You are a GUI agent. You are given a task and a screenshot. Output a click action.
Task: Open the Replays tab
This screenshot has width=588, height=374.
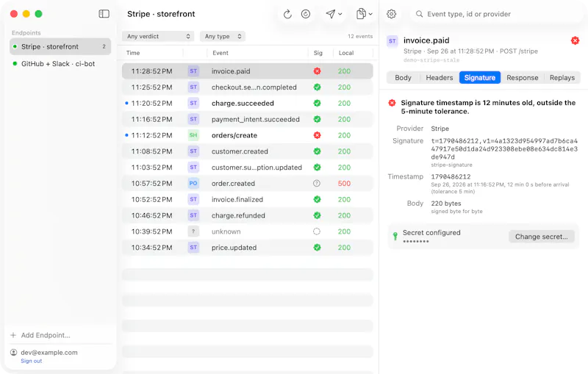(562, 78)
